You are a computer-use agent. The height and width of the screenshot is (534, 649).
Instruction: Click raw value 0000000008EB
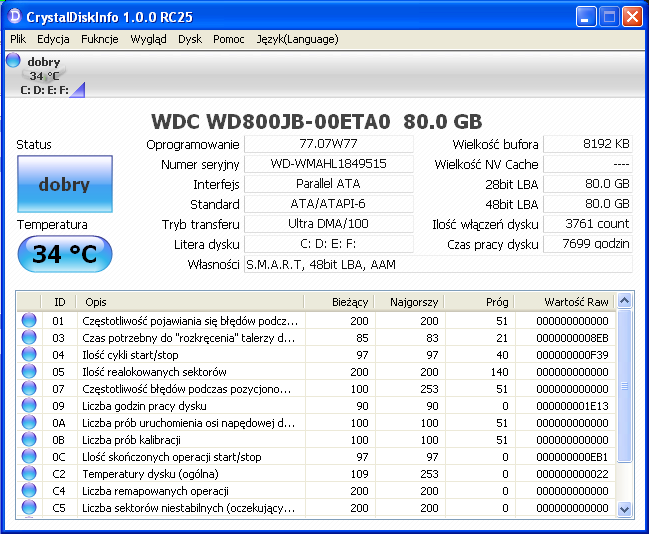click(572, 338)
